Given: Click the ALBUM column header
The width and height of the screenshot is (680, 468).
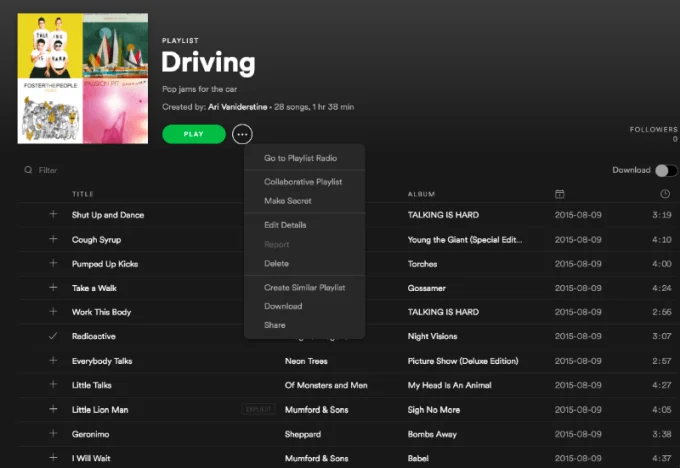Looking at the screenshot, I should pyautogui.click(x=421, y=194).
